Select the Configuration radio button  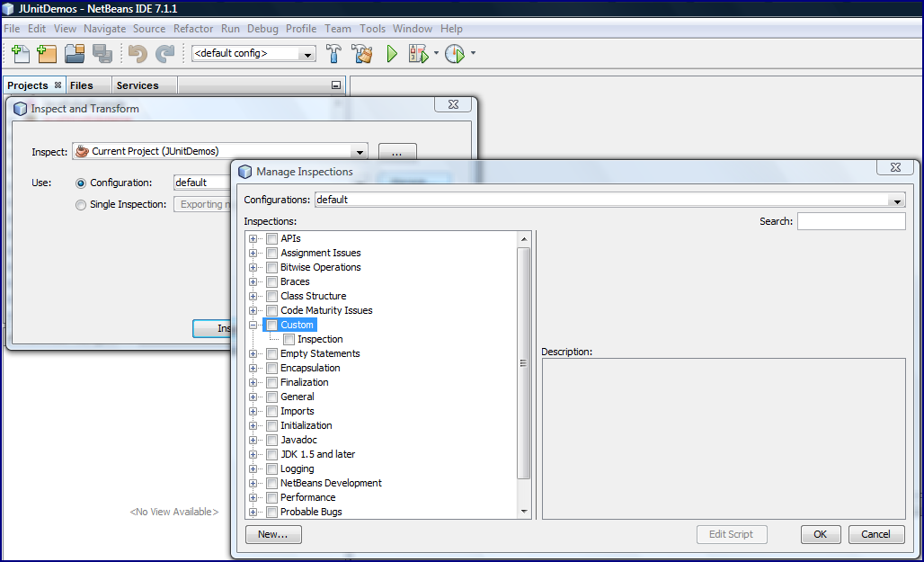[x=81, y=183]
